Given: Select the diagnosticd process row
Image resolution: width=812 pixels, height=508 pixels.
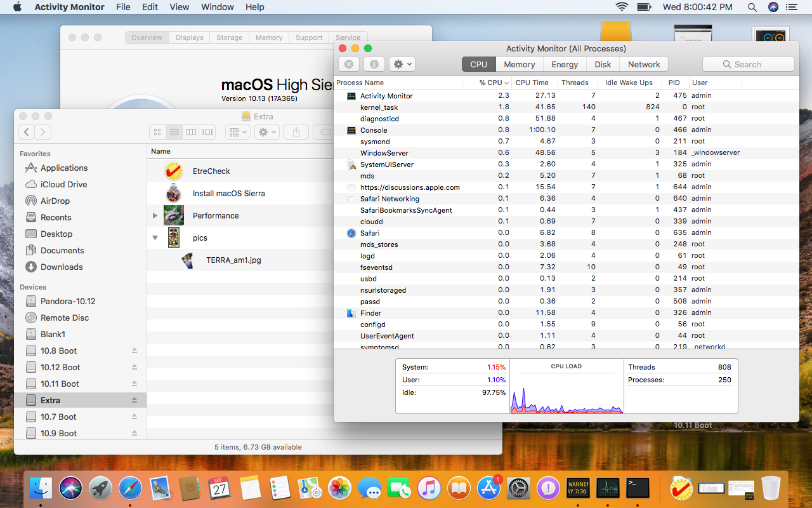Looking at the screenshot, I should [566, 119].
